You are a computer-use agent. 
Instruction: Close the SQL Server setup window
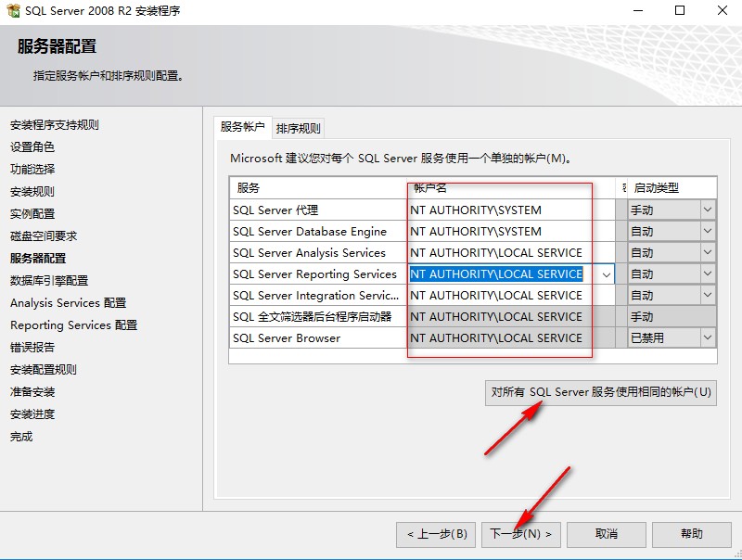tap(723, 10)
